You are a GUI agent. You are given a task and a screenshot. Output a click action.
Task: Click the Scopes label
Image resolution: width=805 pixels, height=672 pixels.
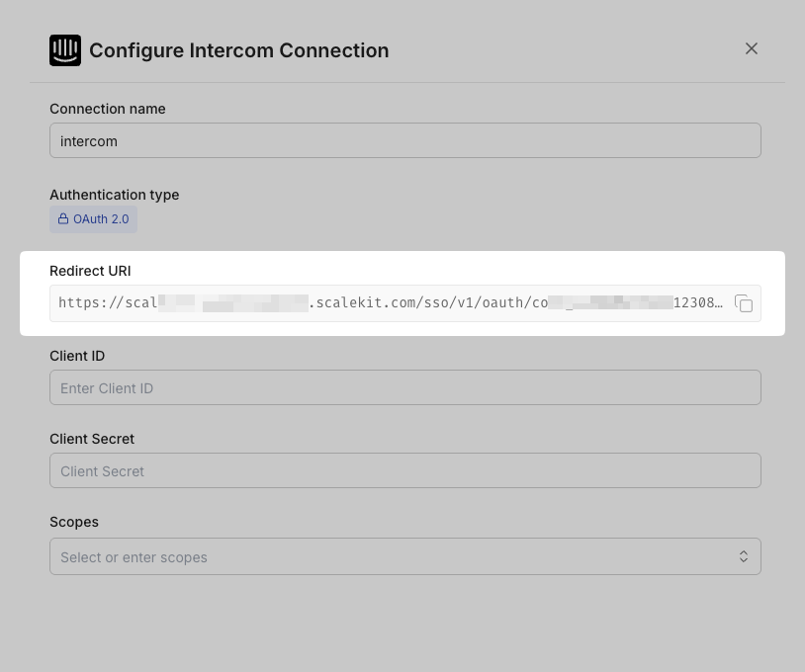74,522
